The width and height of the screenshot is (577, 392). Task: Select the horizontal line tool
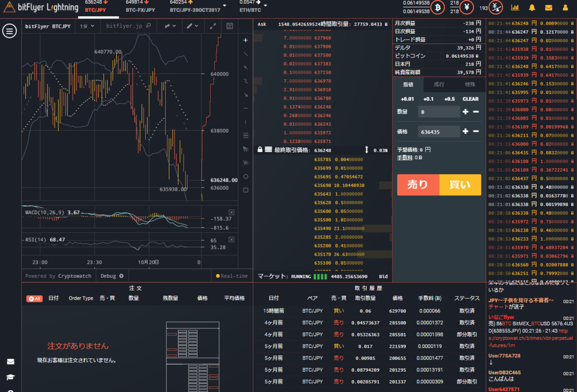coord(246,109)
